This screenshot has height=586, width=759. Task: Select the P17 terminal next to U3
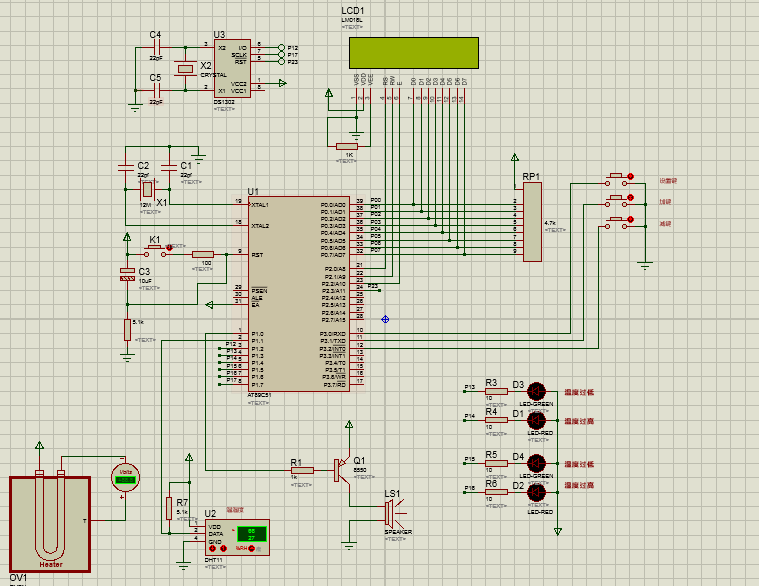[282, 55]
